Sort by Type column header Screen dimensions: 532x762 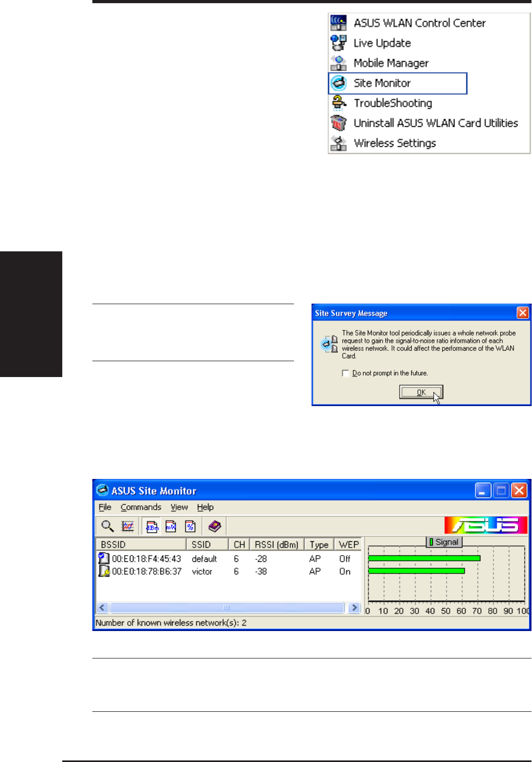pyautogui.click(x=319, y=544)
